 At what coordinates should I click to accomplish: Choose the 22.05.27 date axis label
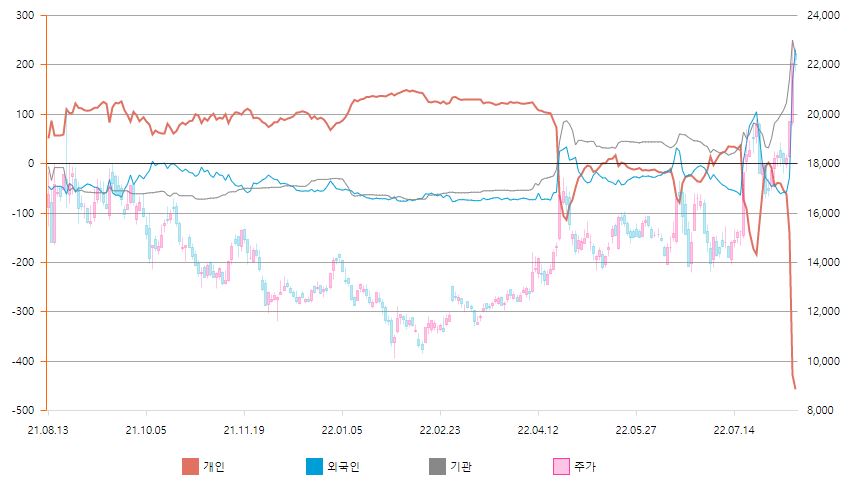636,430
